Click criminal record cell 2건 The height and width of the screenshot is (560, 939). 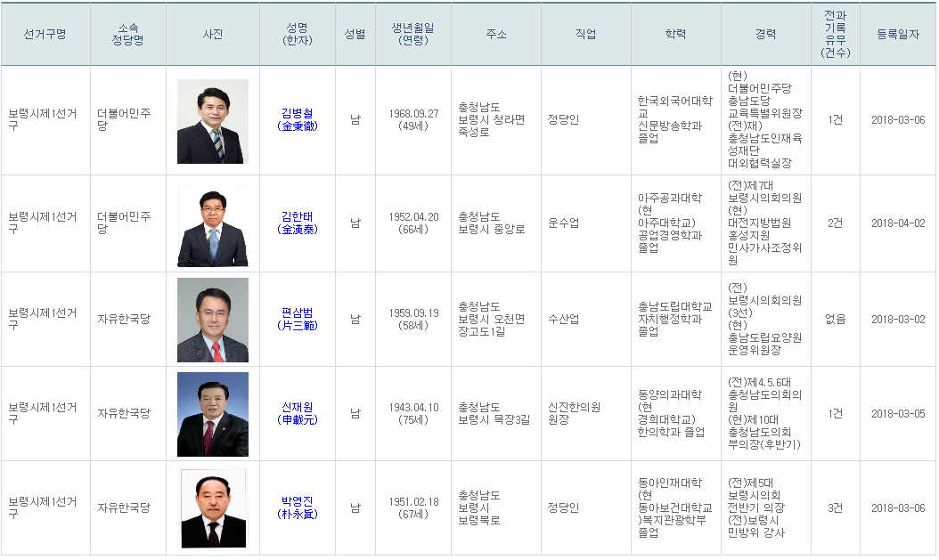(836, 223)
